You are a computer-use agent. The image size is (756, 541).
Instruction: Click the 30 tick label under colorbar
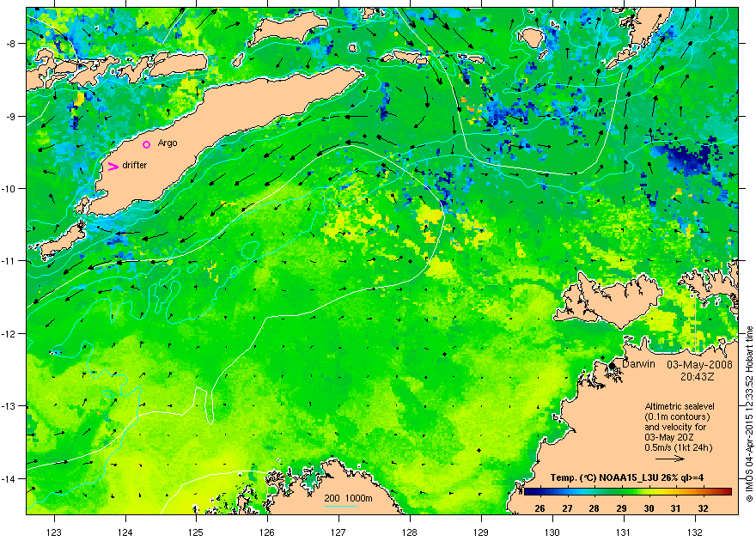649,508
